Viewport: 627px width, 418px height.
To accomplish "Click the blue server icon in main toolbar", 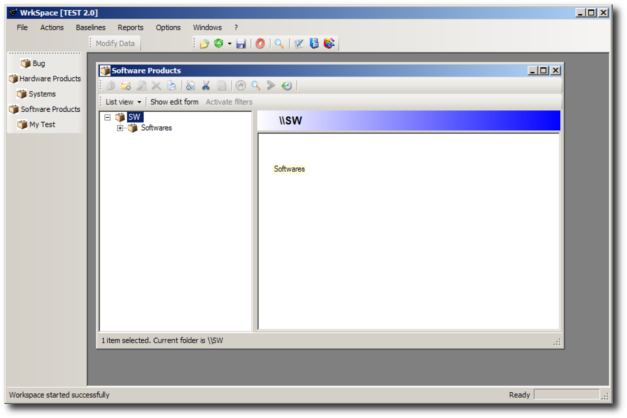I will pyautogui.click(x=314, y=43).
